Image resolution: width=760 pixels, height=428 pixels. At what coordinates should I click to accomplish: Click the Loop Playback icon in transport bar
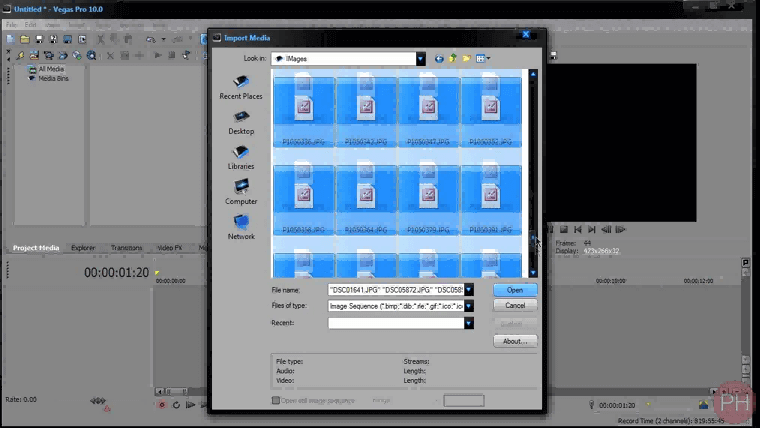click(x=176, y=405)
